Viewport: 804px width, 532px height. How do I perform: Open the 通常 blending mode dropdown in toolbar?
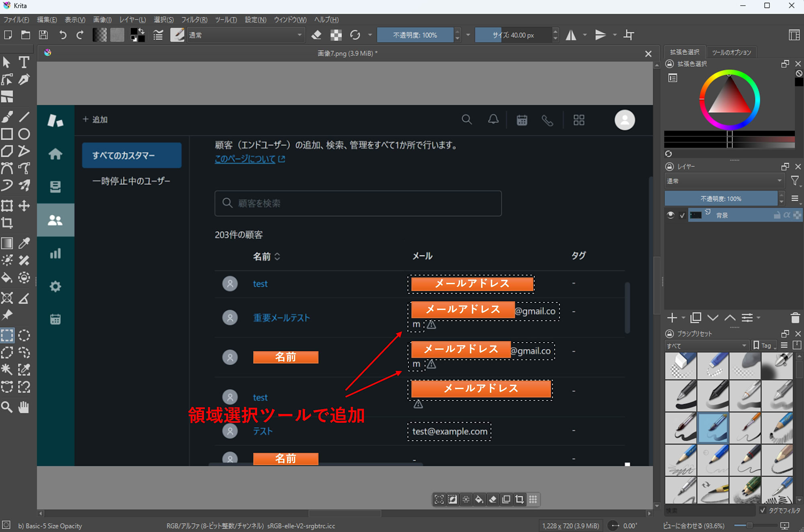click(245, 35)
